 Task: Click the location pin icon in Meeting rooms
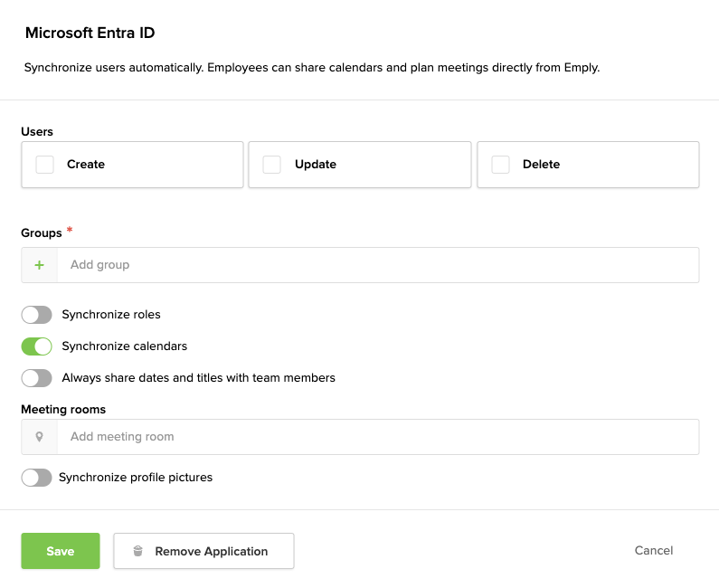(x=39, y=437)
